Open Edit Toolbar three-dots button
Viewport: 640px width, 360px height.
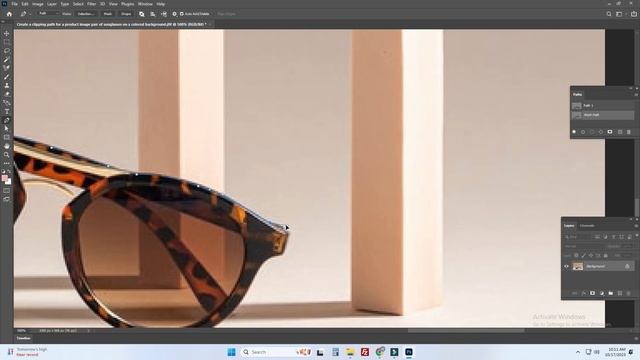[7, 163]
